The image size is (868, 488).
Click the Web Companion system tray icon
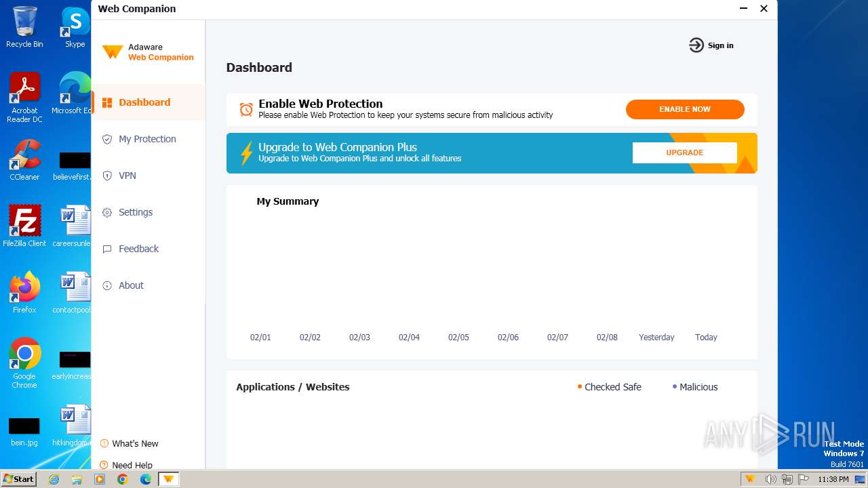pos(750,479)
